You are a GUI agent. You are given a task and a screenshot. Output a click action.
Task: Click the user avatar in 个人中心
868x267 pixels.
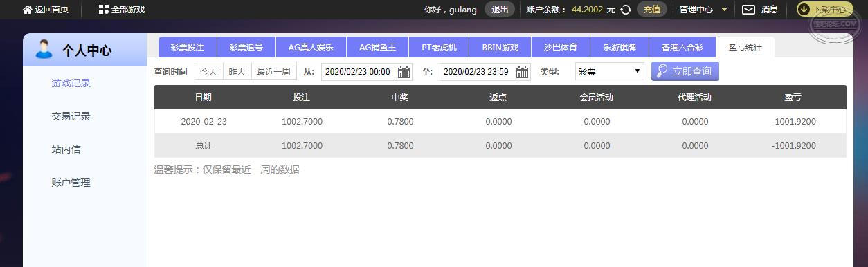(44, 49)
